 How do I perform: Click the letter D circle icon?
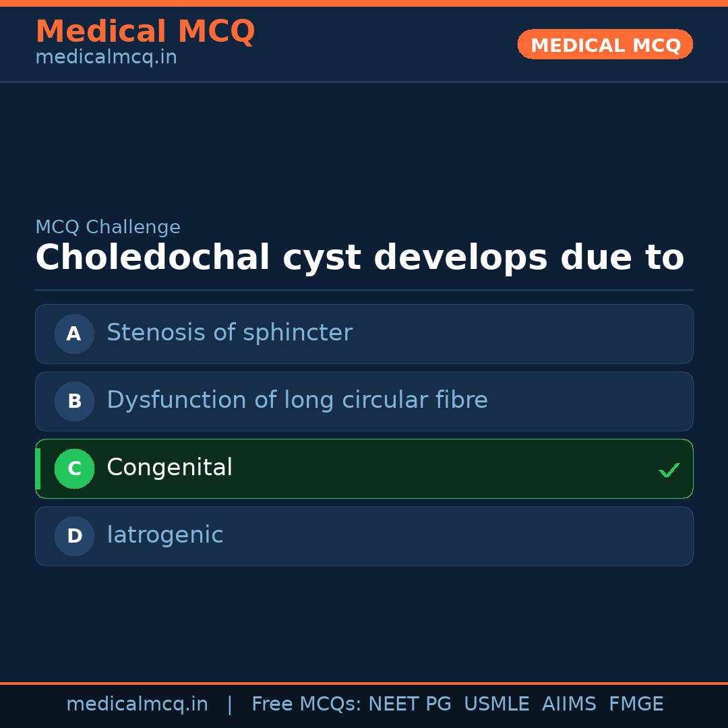(x=74, y=536)
